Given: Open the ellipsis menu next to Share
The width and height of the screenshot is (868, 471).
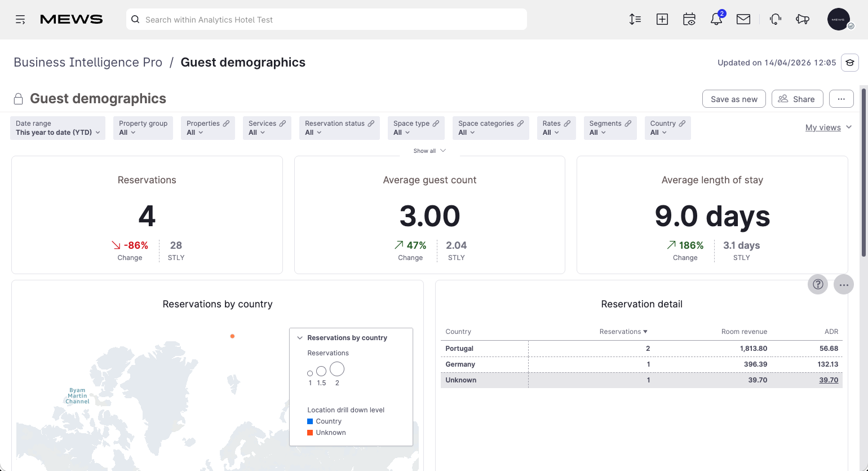Looking at the screenshot, I should point(842,99).
